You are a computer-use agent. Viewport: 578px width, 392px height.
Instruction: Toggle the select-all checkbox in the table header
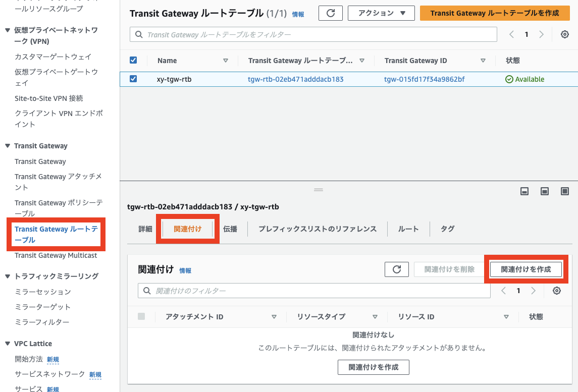(133, 60)
